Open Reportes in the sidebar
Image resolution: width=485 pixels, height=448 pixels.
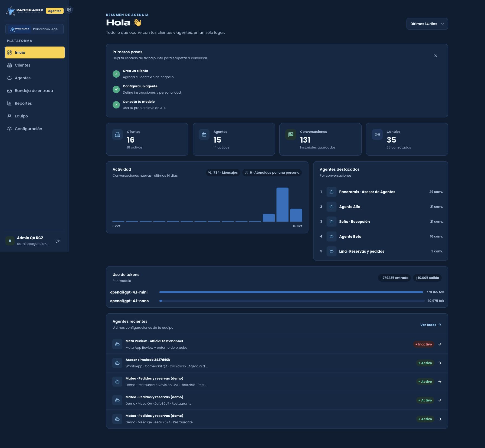pos(35,103)
